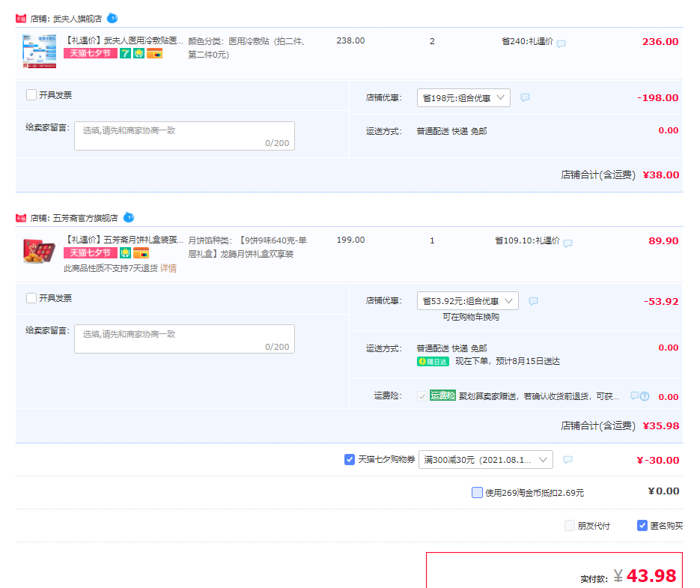
Task: Click the 89.90 item subtotal
Action: point(663,241)
